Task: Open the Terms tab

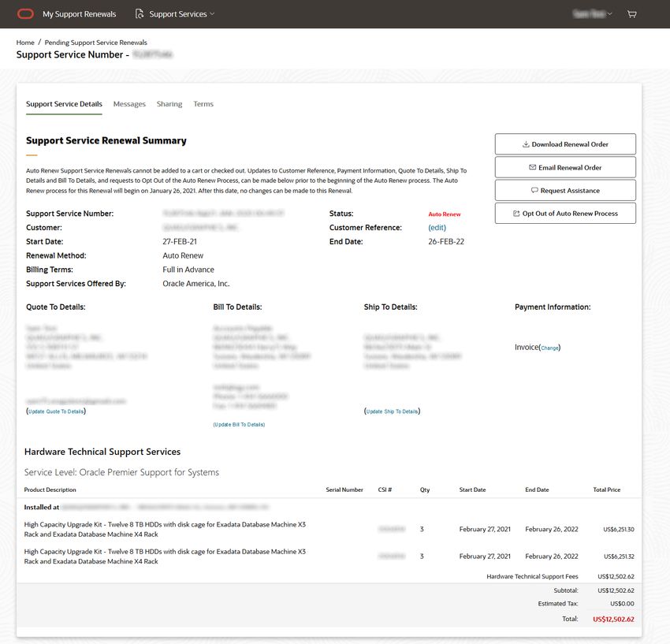Action: (203, 104)
